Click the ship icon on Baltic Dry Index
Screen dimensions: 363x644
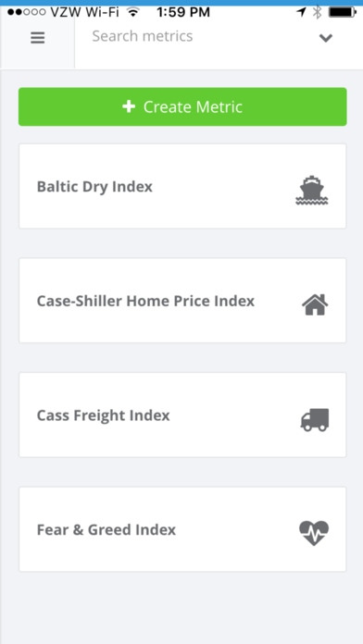312,190
